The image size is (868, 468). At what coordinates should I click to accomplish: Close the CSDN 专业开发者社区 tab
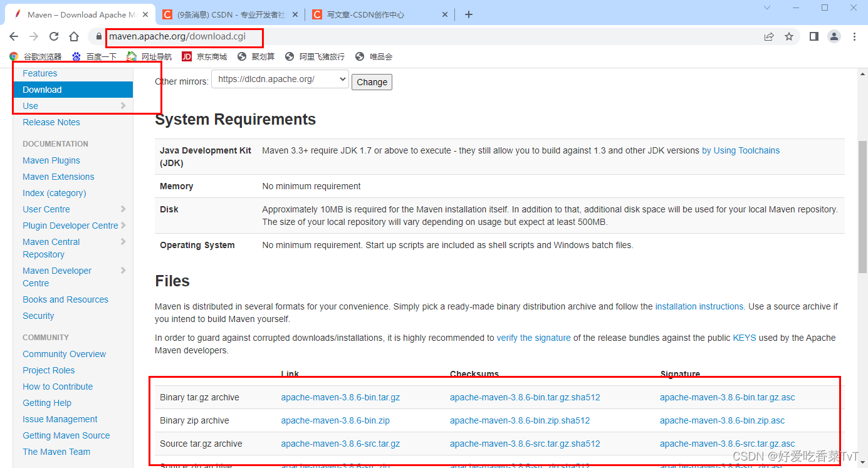coord(294,14)
